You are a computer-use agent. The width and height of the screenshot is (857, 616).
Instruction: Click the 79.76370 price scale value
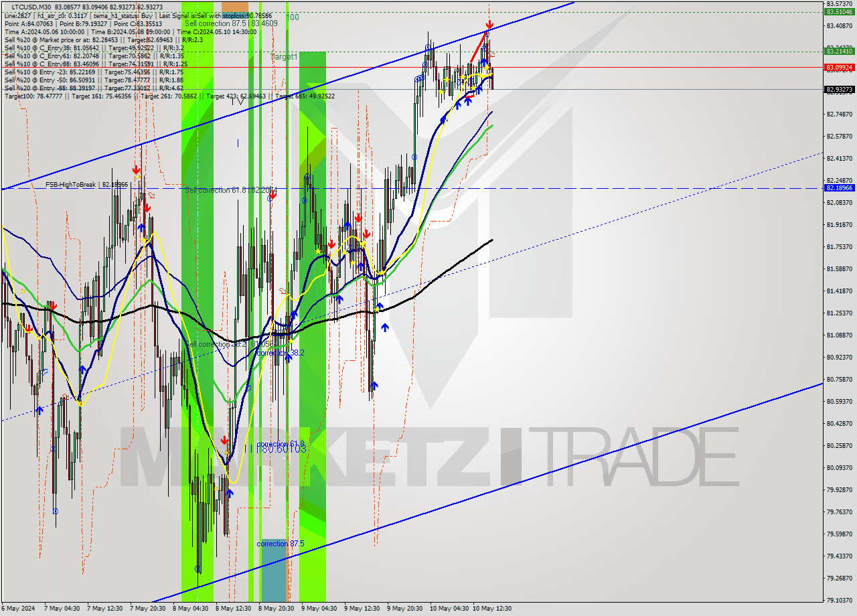840,512
